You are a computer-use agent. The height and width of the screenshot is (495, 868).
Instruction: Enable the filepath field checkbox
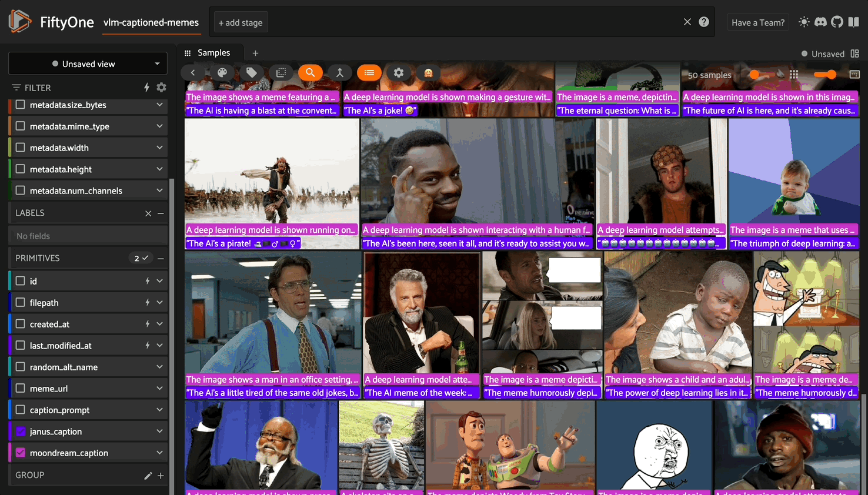click(x=21, y=302)
